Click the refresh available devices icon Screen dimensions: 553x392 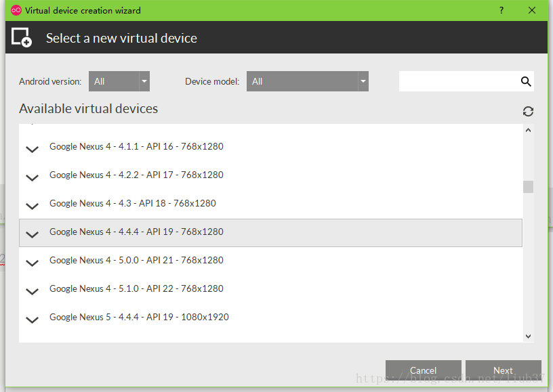[x=528, y=111]
